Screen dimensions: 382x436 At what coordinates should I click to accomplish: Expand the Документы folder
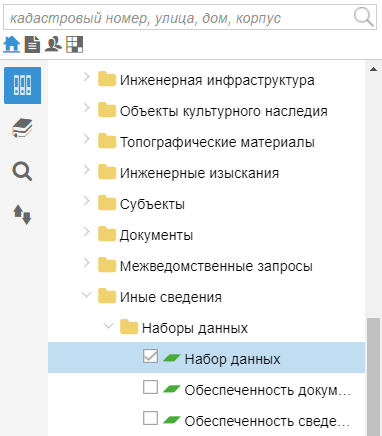click(x=86, y=232)
